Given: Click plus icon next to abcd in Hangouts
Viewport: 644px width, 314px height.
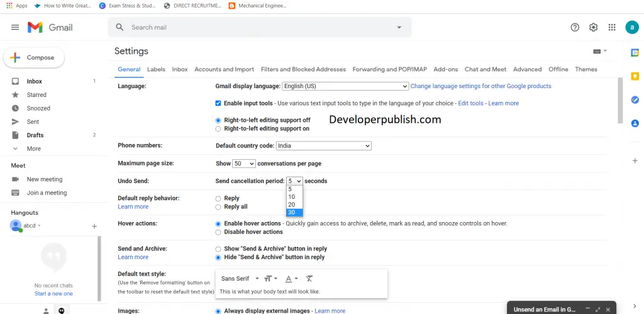Looking at the screenshot, I should tap(94, 227).
